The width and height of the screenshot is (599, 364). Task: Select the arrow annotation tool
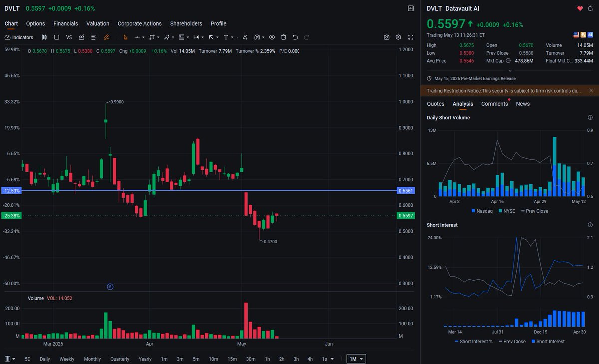pyautogui.click(x=211, y=37)
